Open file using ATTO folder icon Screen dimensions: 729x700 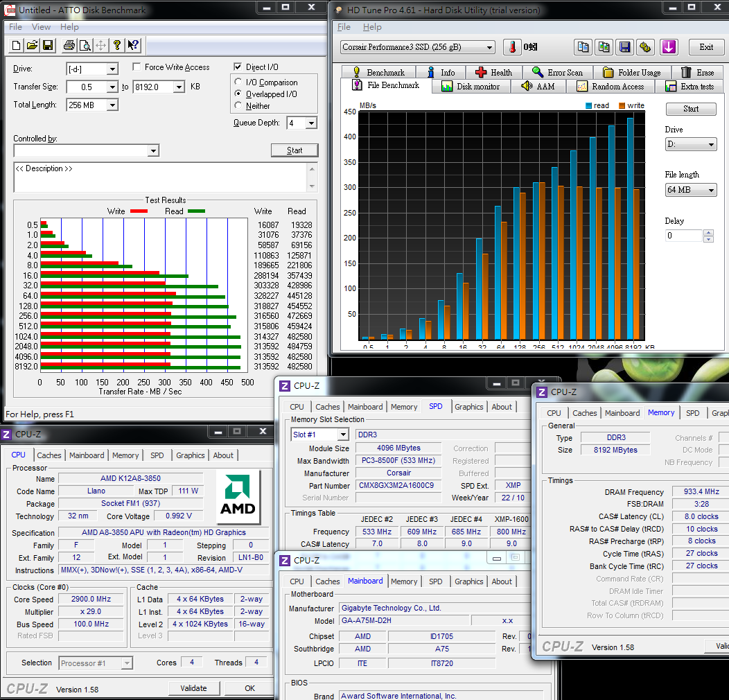point(32,46)
